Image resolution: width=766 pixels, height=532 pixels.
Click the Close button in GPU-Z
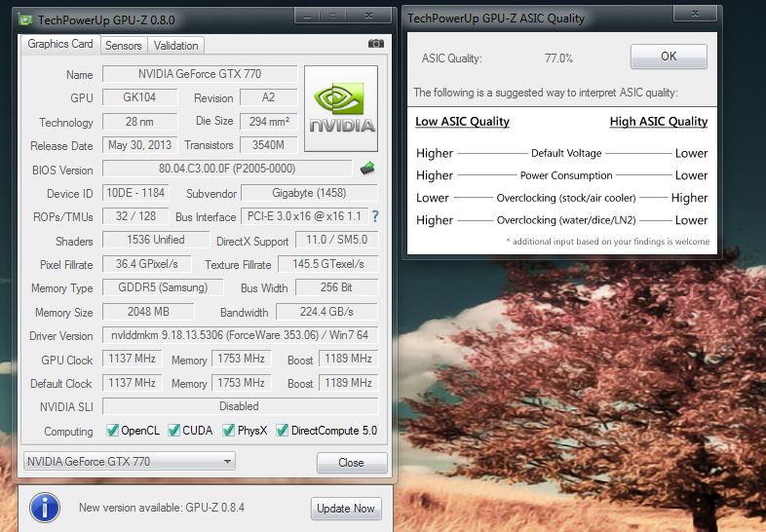click(352, 463)
